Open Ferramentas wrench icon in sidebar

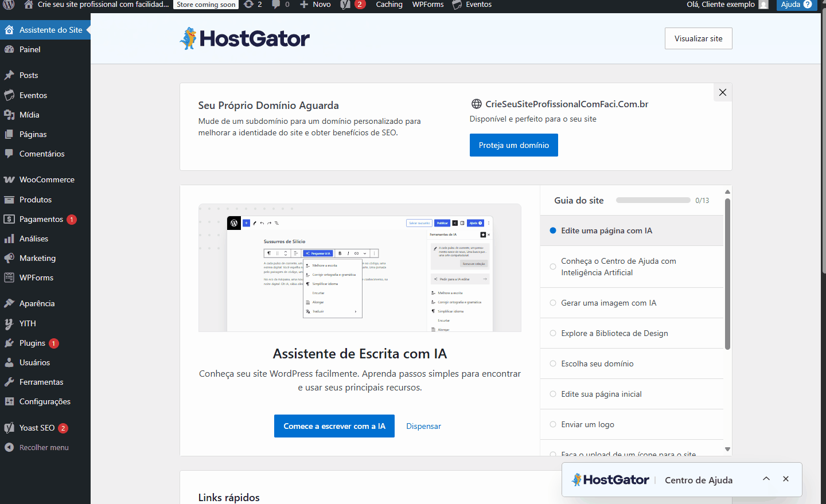[x=9, y=382]
